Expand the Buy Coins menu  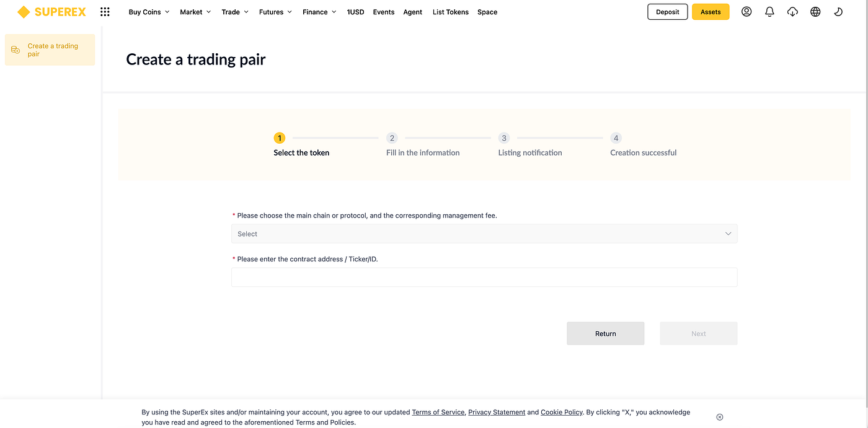(x=149, y=12)
